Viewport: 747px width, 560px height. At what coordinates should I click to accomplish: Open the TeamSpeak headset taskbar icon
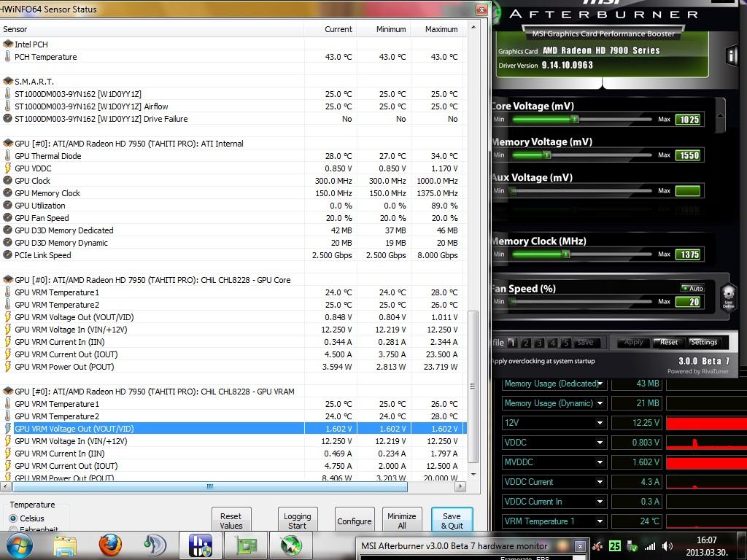pos(155,545)
